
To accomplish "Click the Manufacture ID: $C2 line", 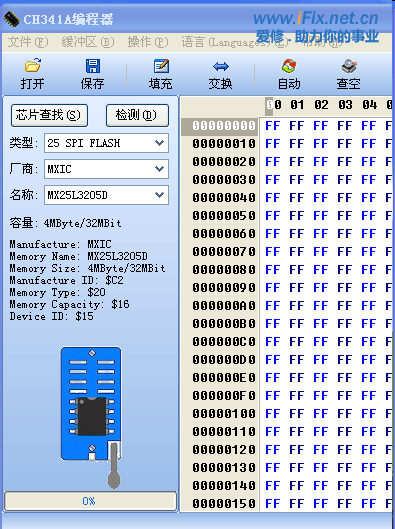I will click(x=66, y=280).
